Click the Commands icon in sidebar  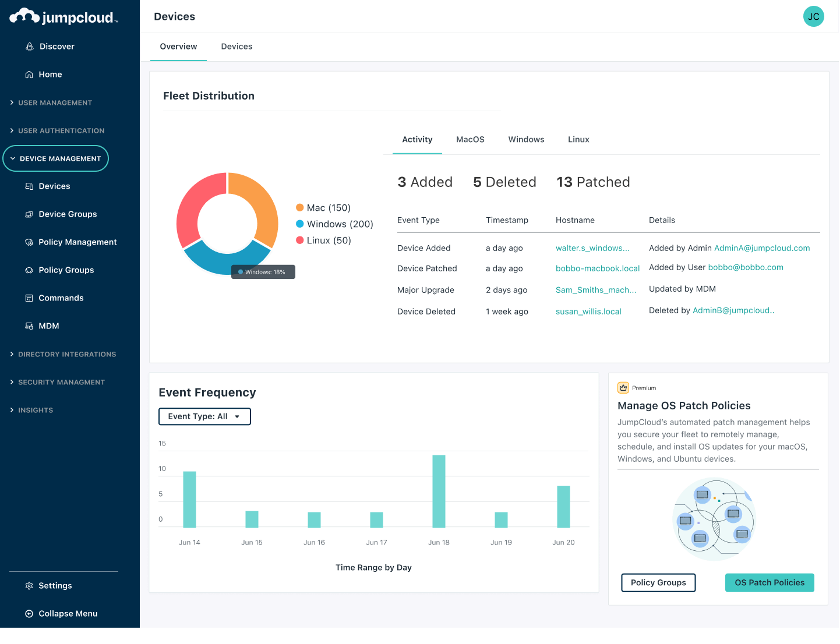coord(29,298)
